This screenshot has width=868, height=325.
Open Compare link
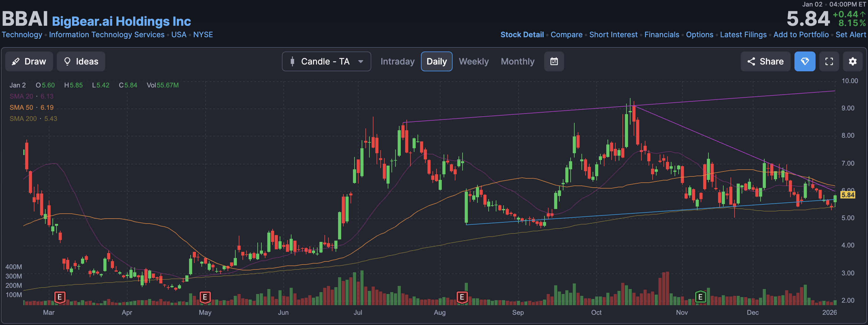click(x=567, y=35)
